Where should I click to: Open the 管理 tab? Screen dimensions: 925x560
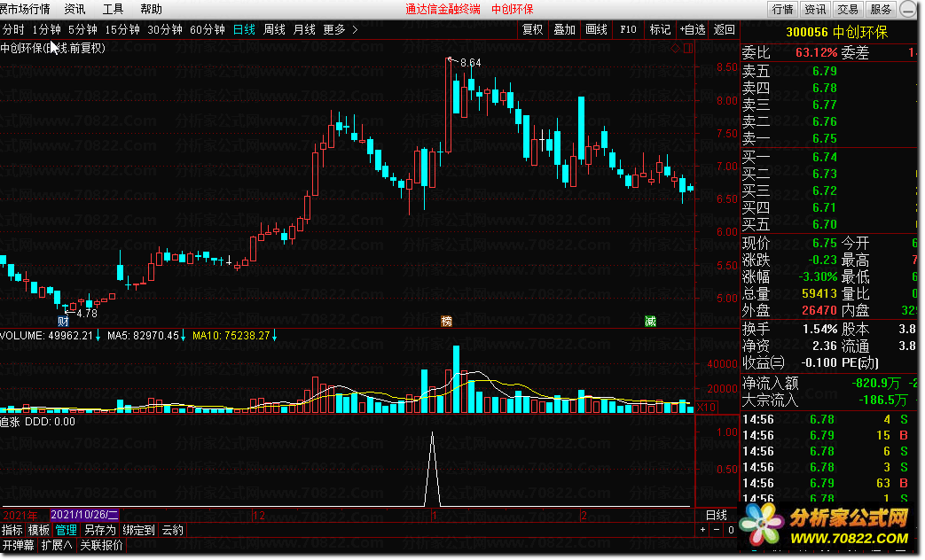pyautogui.click(x=66, y=530)
